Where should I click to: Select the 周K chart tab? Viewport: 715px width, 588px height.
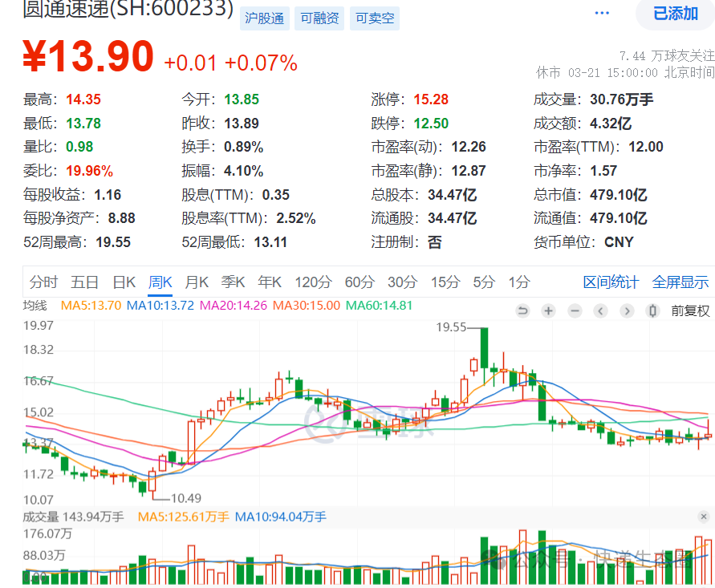pyautogui.click(x=160, y=282)
